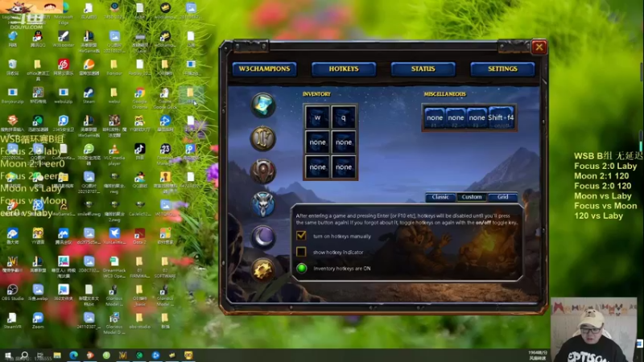
Task: Open the gear icon in the sidebar
Action: point(263,269)
